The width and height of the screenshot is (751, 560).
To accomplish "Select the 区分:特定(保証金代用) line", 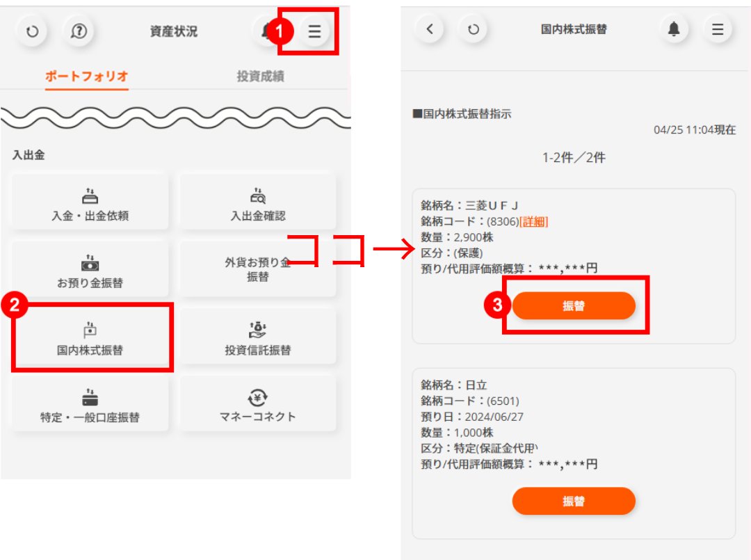I will (479, 449).
